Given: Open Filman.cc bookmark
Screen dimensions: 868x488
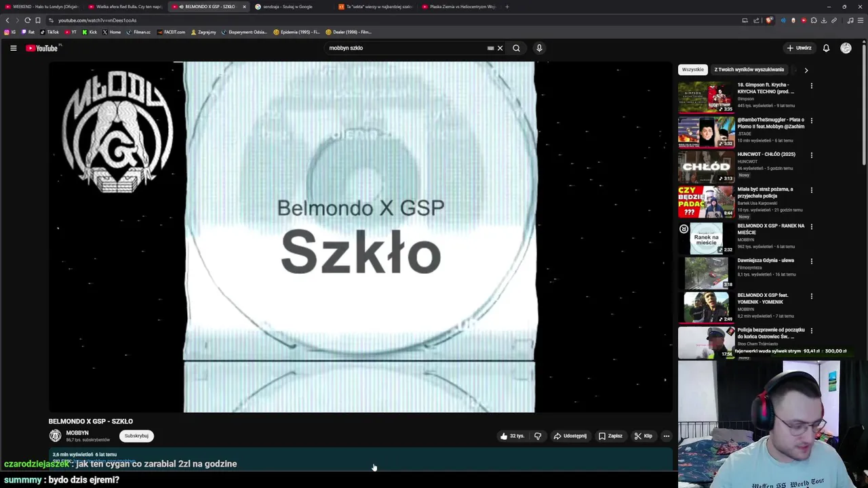Looking at the screenshot, I should click(x=138, y=32).
